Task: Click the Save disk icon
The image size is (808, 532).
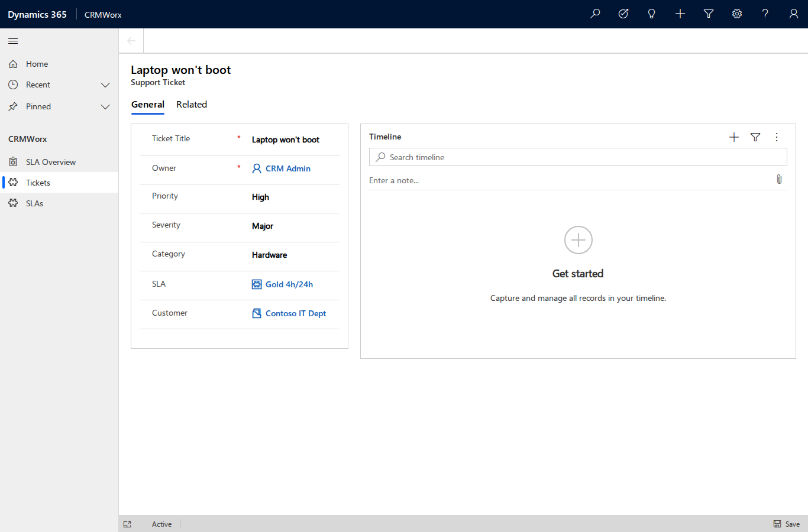Action: pos(777,524)
